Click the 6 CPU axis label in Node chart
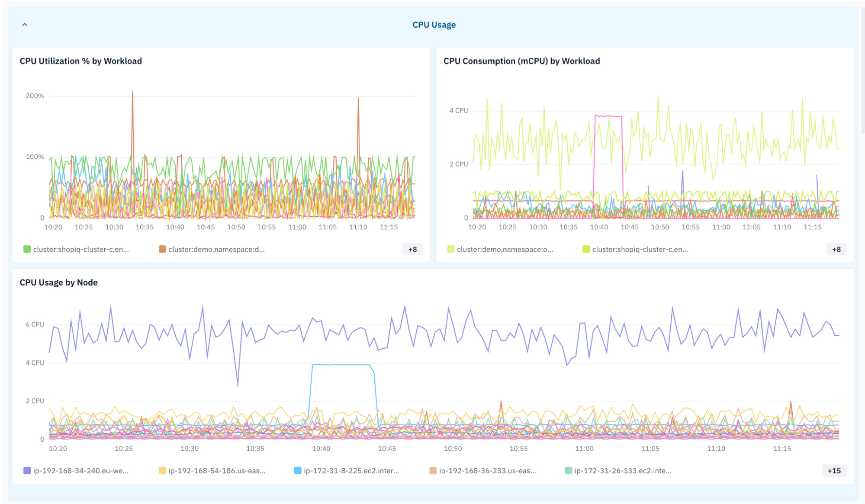 35,324
